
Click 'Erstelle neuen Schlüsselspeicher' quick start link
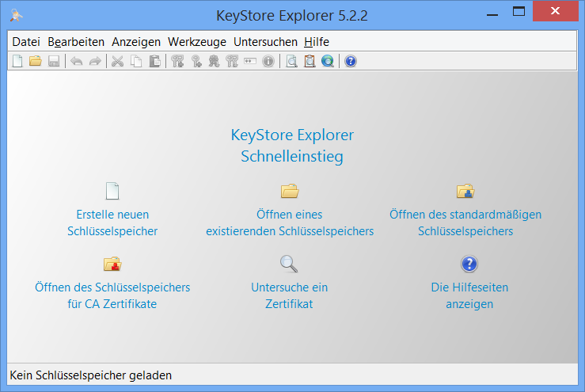pyautogui.click(x=112, y=223)
